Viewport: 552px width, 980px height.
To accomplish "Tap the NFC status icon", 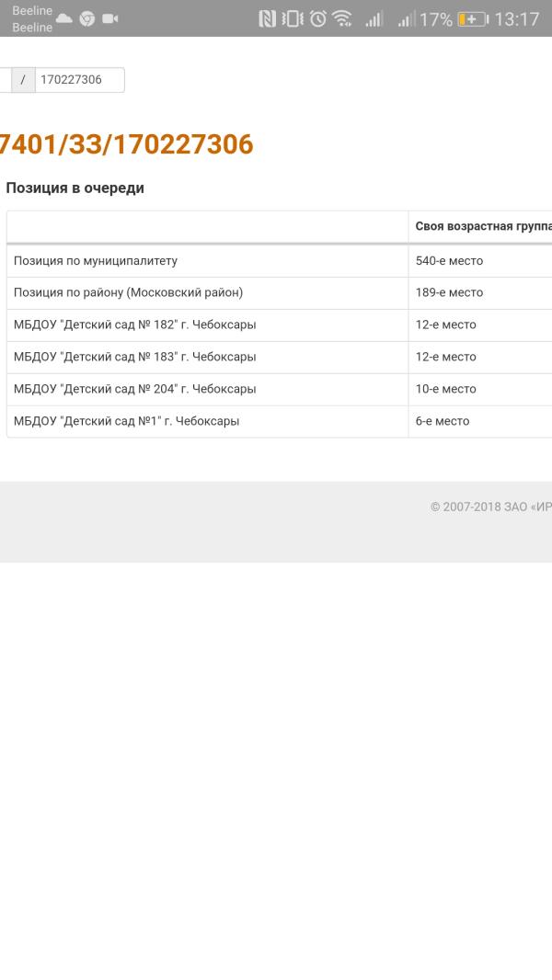I will coord(267,19).
